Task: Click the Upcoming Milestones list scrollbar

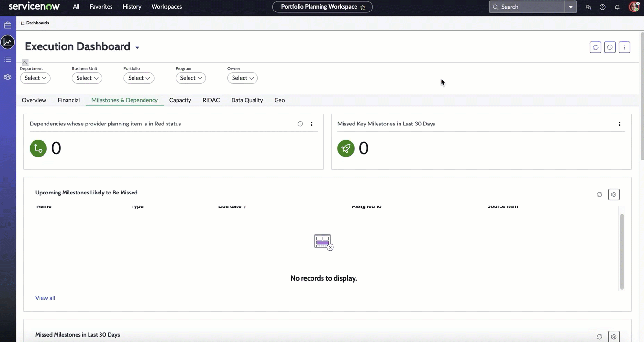Action: pyautogui.click(x=622, y=251)
